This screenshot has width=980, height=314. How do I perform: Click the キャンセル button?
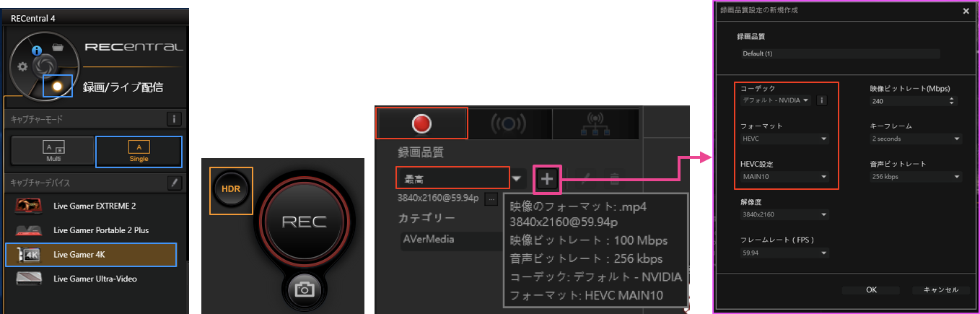click(x=940, y=289)
